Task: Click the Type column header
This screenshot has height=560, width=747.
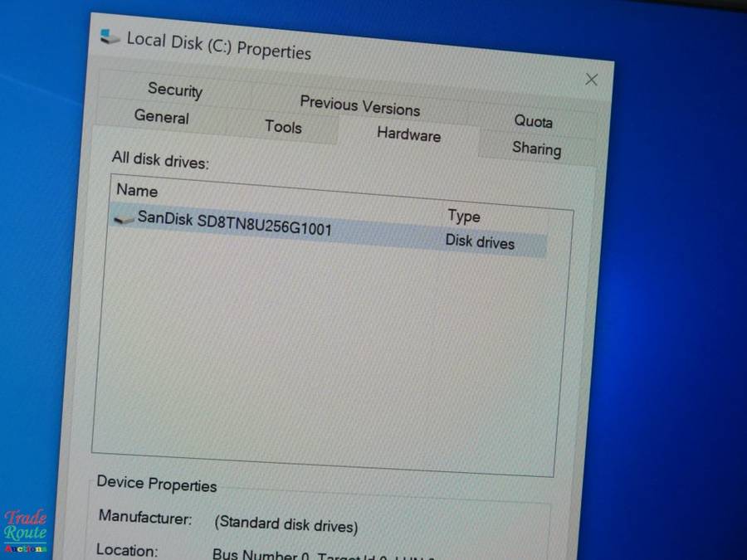Action: [x=463, y=217]
